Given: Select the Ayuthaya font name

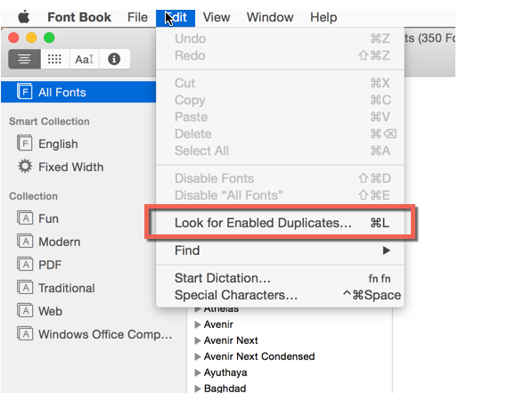Looking at the screenshot, I should [x=225, y=373].
